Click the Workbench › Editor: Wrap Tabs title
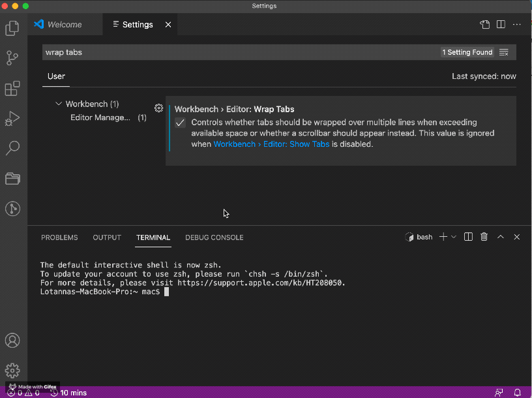The width and height of the screenshot is (532, 398). 234,109
